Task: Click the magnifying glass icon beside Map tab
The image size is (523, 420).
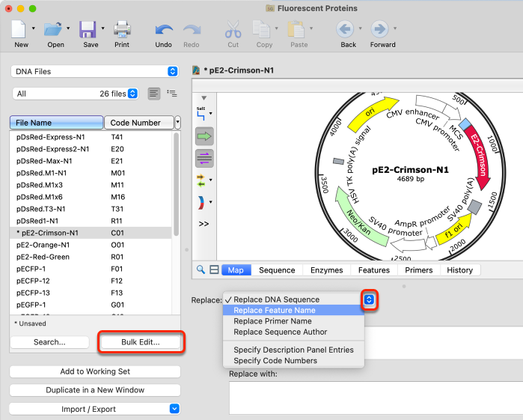Action: 201,270
